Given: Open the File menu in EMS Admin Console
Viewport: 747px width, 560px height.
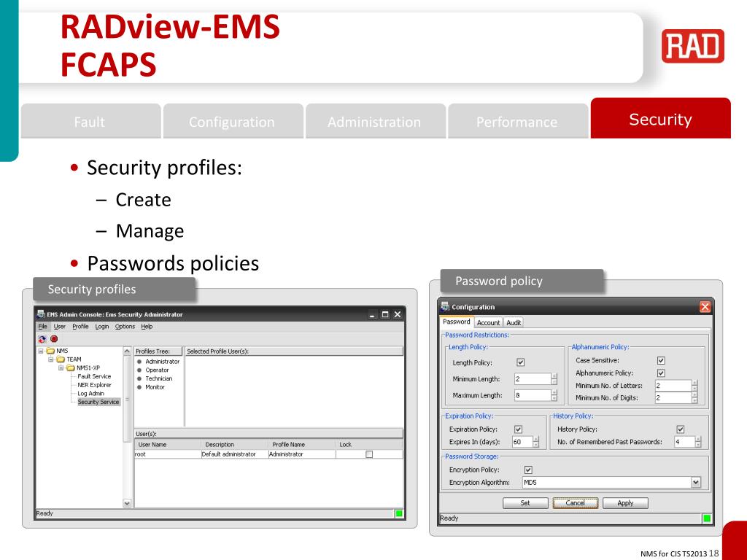Looking at the screenshot, I should click(x=43, y=327).
